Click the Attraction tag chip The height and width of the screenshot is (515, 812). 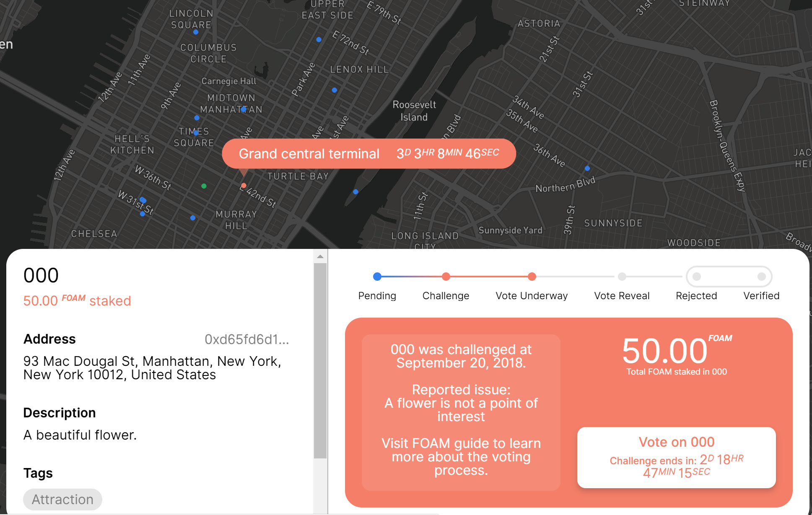coord(62,499)
